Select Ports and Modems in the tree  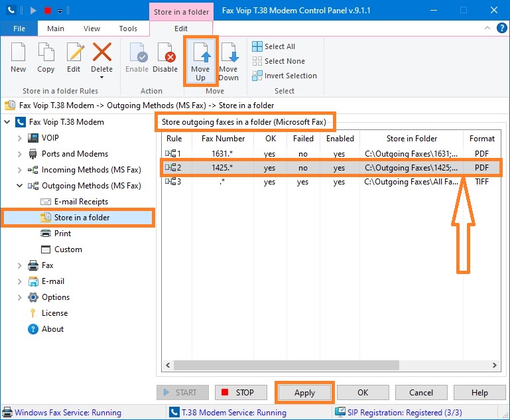click(x=75, y=154)
